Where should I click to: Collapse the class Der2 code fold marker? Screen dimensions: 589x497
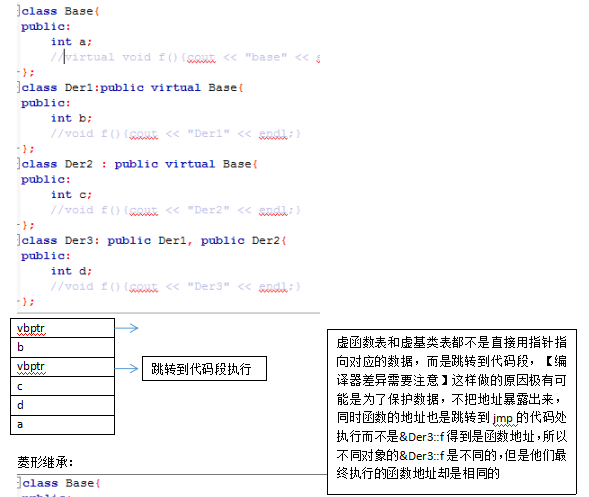[19, 164]
